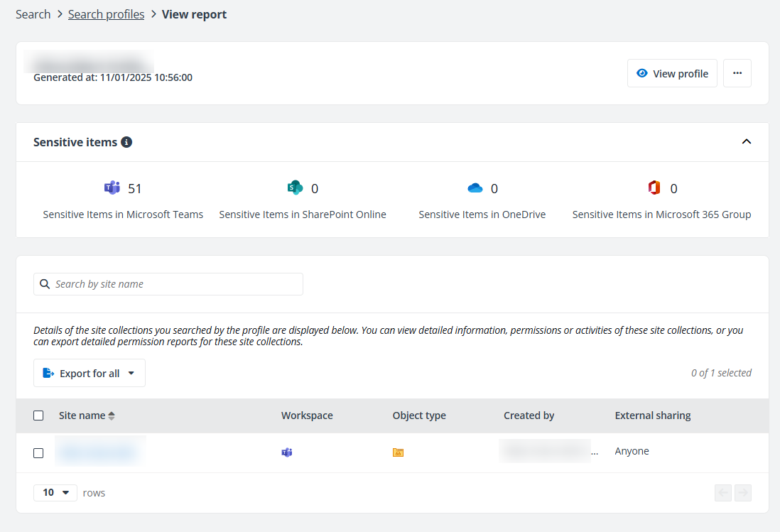Open the more options ellipsis button
780x532 pixels.
[x=737, y=73]
